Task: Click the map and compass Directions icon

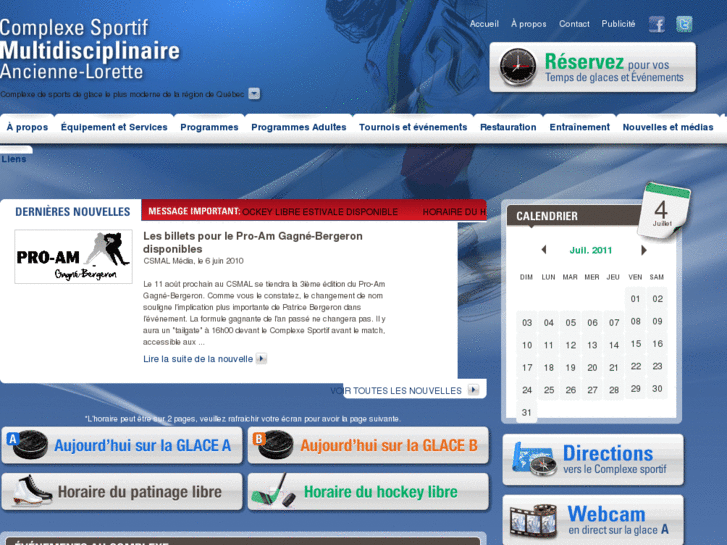Action: pyautogui.click(x=534, y=459)
